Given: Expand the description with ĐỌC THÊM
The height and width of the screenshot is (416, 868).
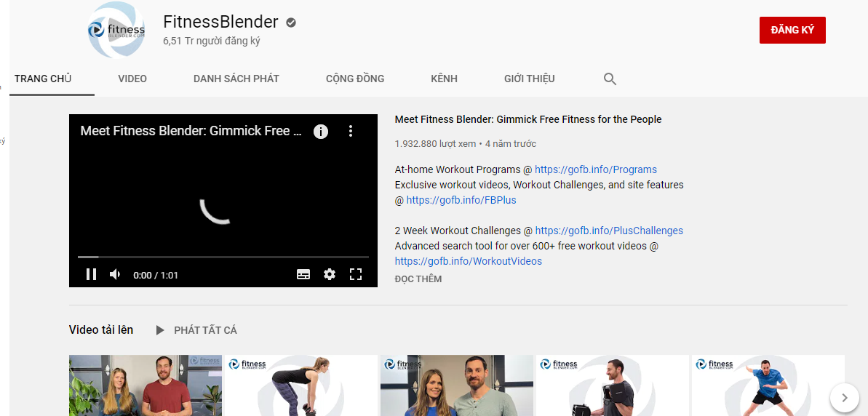Looking at the screenshot, I should coord(418,279).
